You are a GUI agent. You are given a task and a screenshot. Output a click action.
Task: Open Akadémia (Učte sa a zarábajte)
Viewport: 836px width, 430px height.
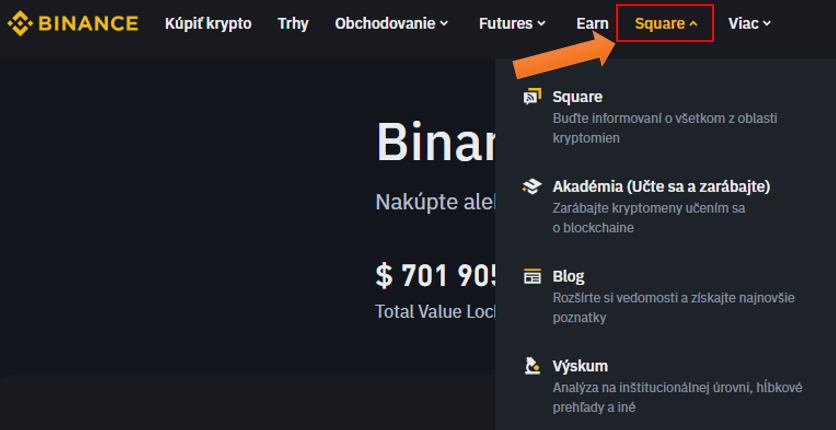(661, 187)
